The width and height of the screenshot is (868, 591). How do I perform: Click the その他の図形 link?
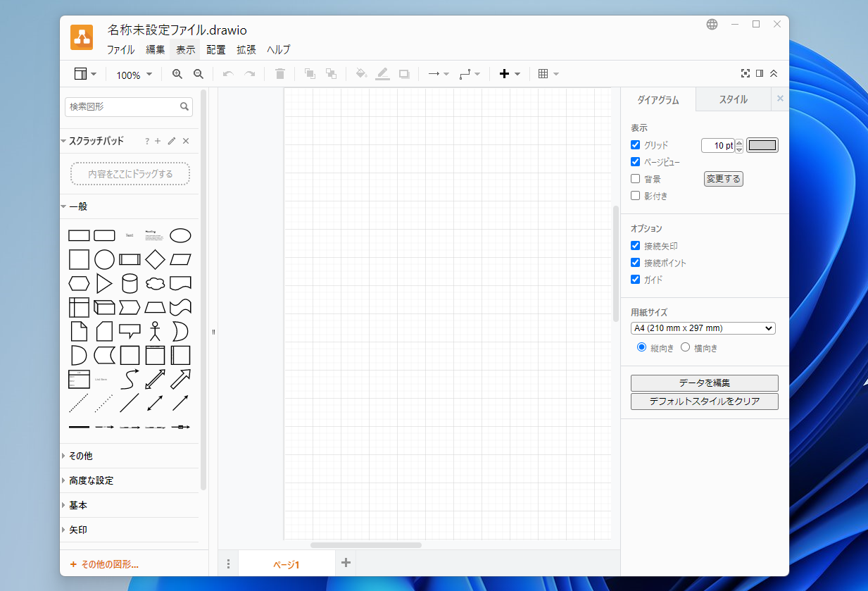pyautogui.click(x=104, y=564)
